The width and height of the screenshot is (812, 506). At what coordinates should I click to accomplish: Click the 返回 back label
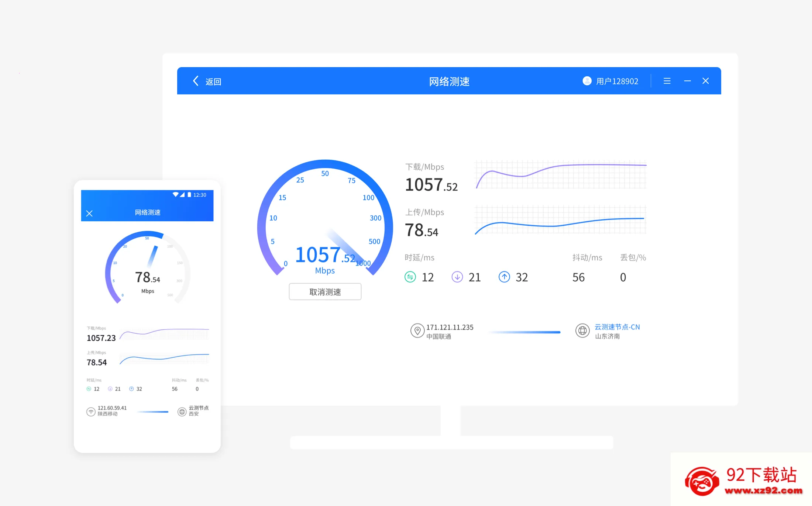pos(213,82)
